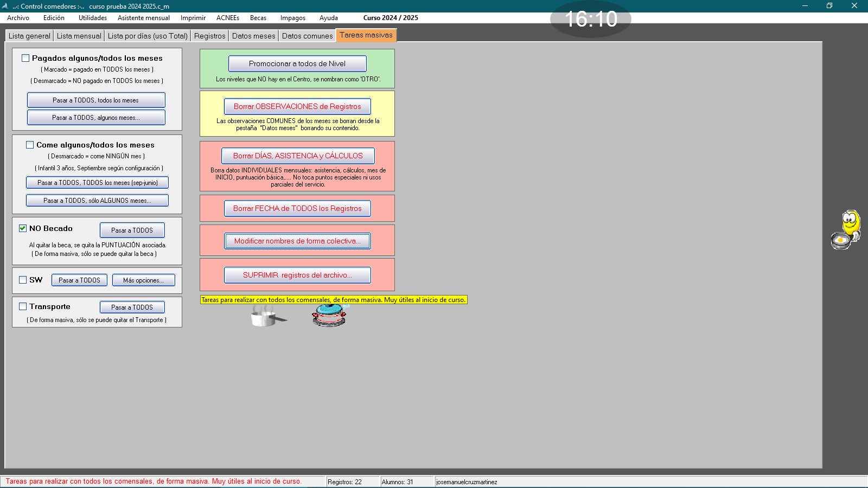The height and width of the screenshot is (488, 868).
Task: Click the yellow 'Tareas para realizar...' hint label
Action: (x=334, y=300)
